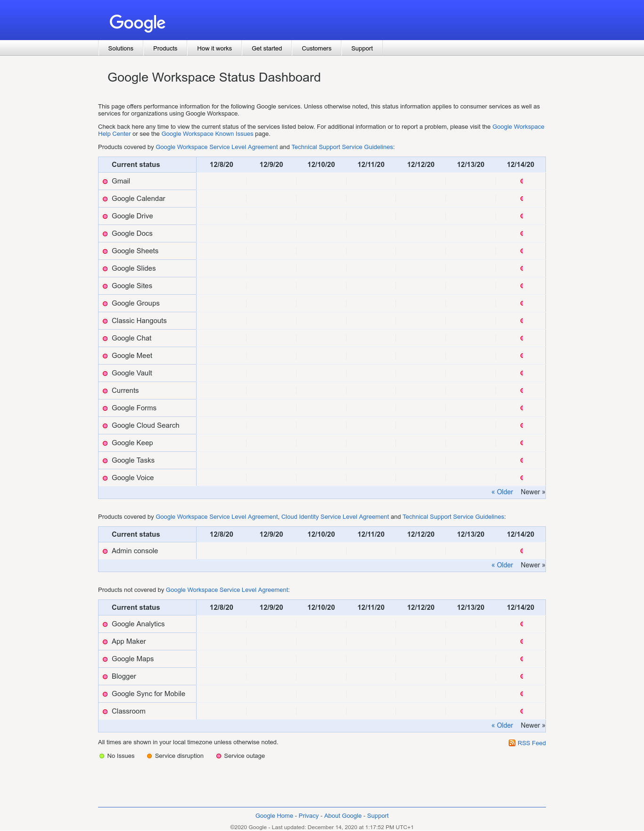Click Google Meet's current status dot
The width and height of the screenshot is (644, 831).
coord(105,356)
